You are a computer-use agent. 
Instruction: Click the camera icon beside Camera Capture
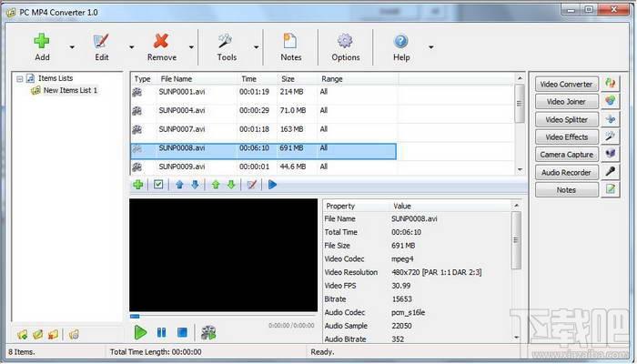[610, 154]
